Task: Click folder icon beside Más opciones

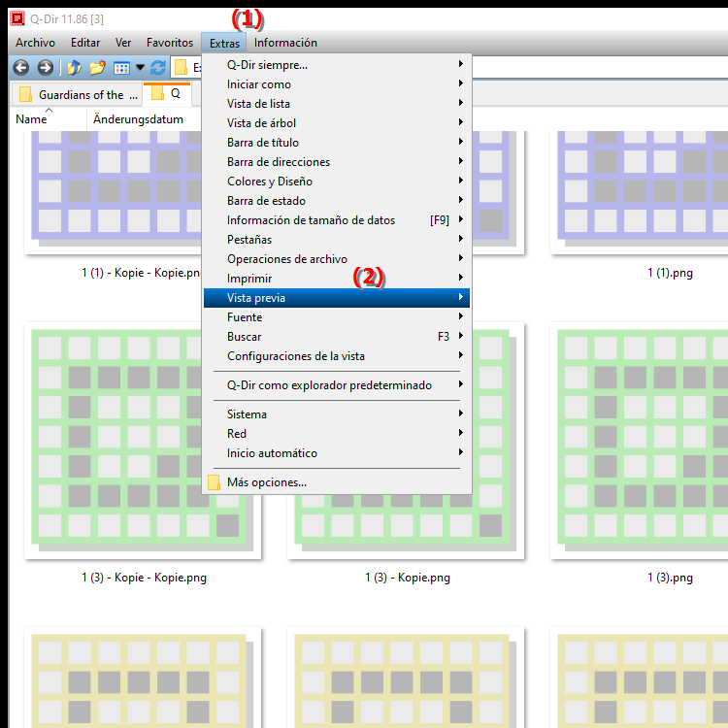Action: pyautogui.click(x=214, y=482)
